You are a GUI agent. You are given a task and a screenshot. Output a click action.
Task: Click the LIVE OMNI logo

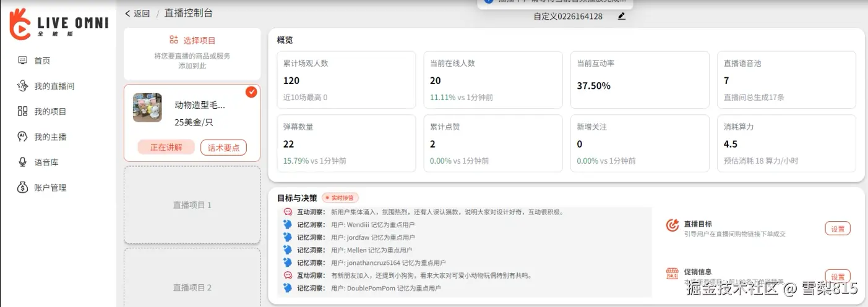click(x=59, y=24)
